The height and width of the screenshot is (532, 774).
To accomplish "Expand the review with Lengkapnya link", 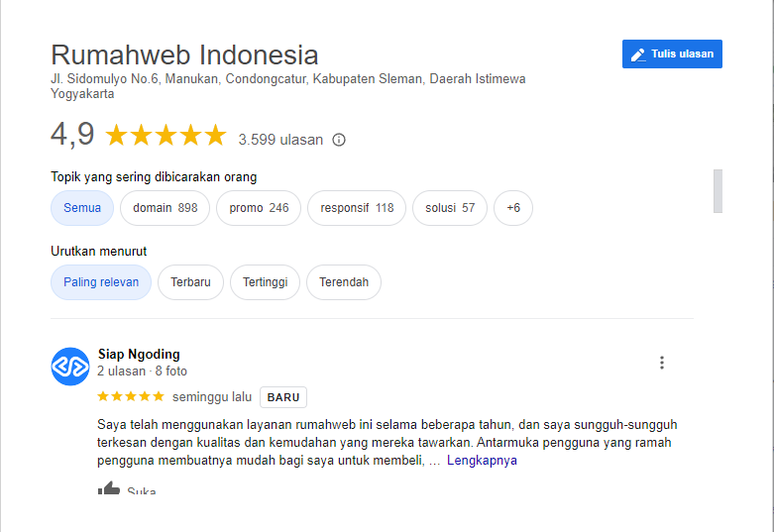I will pyautogui.click(x=482, y=460).
